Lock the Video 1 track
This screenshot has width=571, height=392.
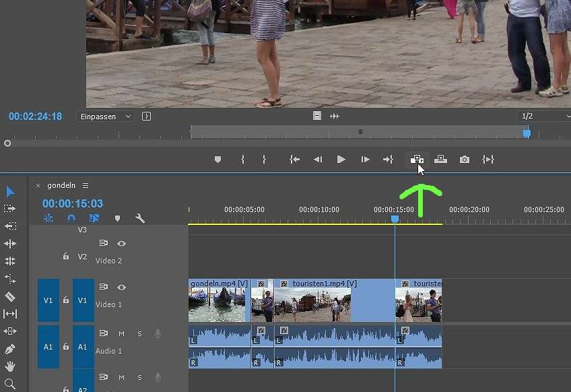pyautogui.click(x=67, y=300)
